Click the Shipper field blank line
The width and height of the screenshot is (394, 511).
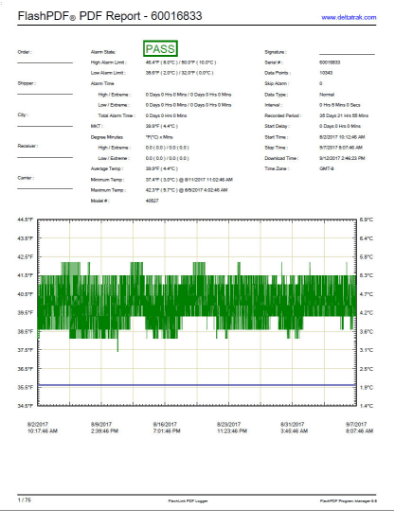pos(45,94)
